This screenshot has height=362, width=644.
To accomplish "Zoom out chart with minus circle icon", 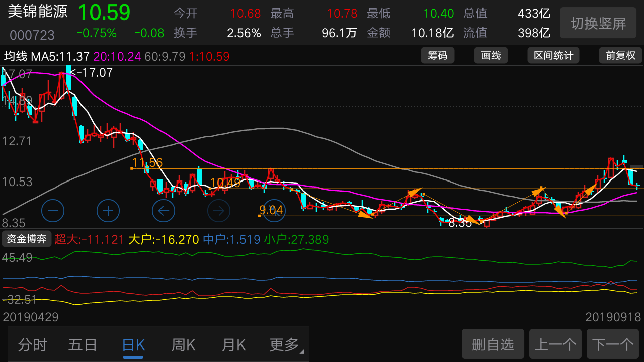I will (x=53, y=211).
